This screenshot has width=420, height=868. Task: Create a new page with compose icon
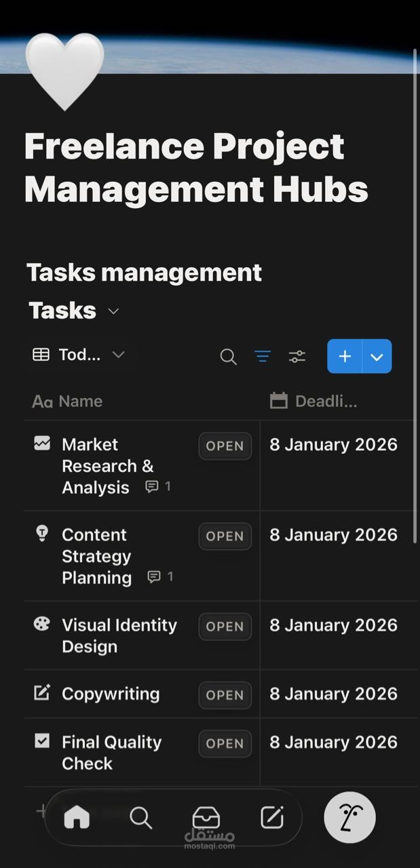(x=272, y=818)
